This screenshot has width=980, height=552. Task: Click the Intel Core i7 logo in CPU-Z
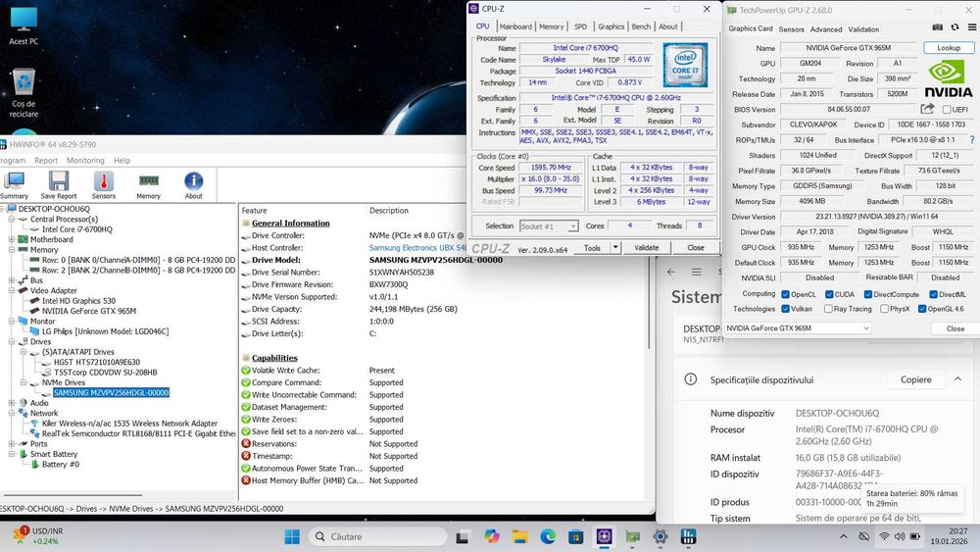(x=685, y=65)
